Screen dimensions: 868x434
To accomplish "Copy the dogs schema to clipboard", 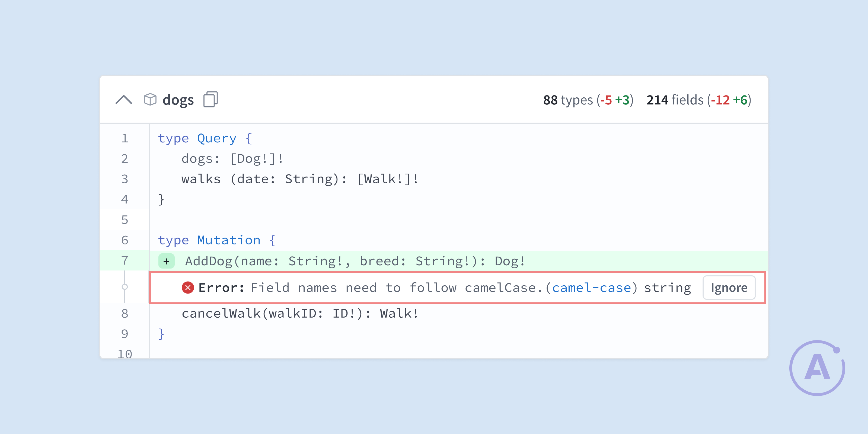I will coord(210,99).
